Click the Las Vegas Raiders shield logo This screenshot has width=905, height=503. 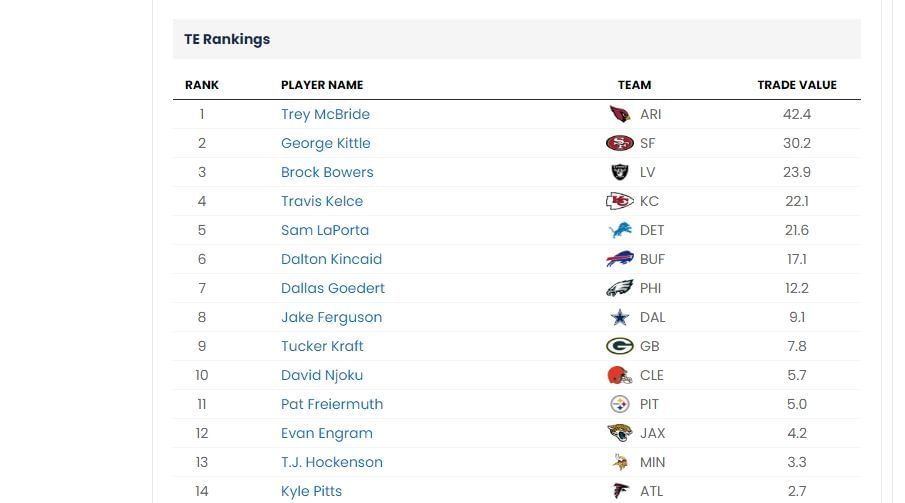[x=620, y=172]
